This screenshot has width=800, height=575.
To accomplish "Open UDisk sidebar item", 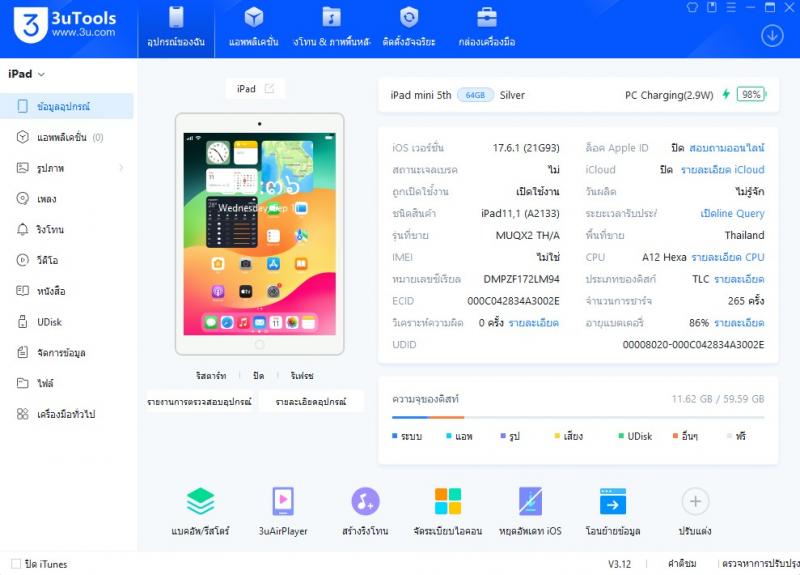I will pos(67,322).
